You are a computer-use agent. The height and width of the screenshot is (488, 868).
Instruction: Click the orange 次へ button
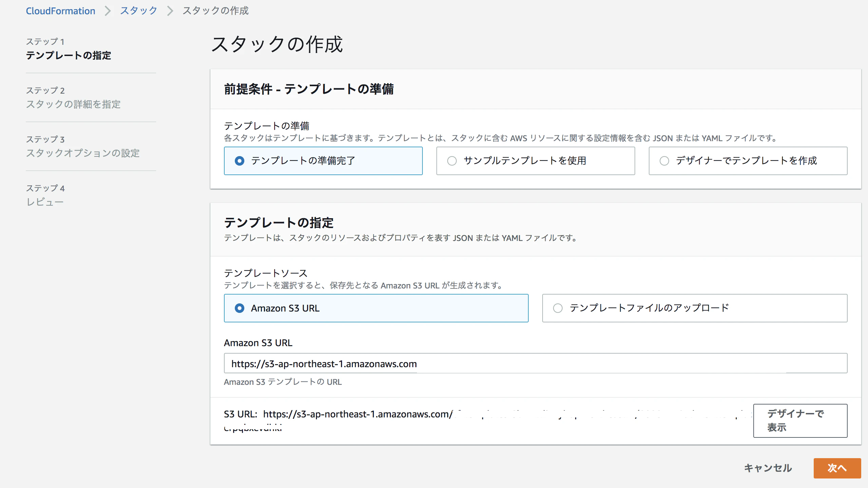[837, 468]
